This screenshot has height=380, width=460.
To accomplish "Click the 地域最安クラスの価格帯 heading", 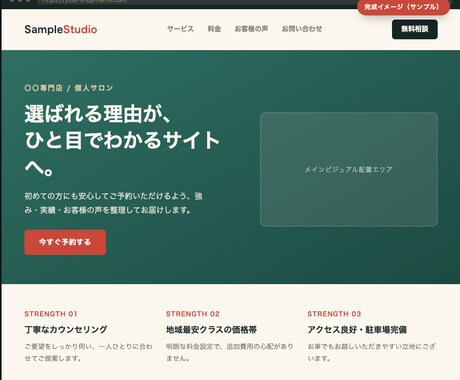I will point(211,330).
